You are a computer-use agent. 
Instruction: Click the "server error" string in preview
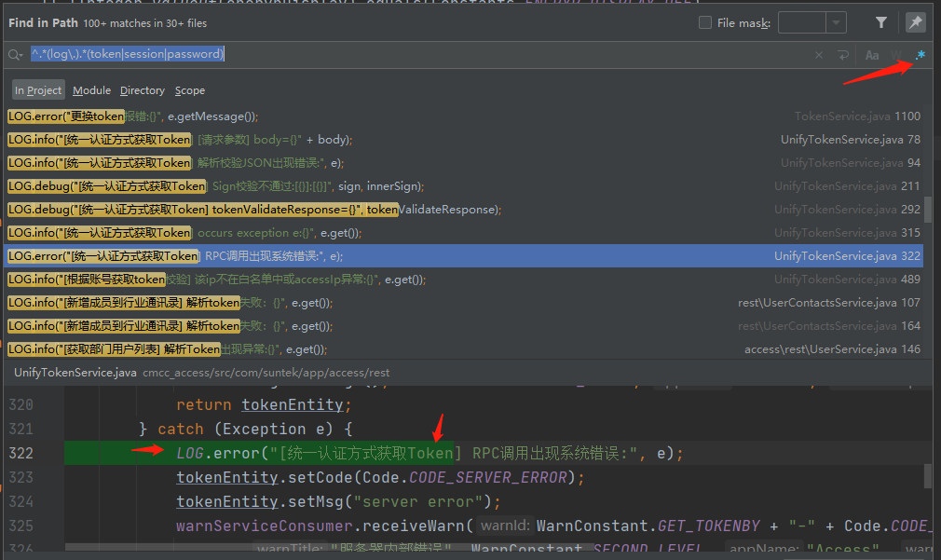coord(418,502)
